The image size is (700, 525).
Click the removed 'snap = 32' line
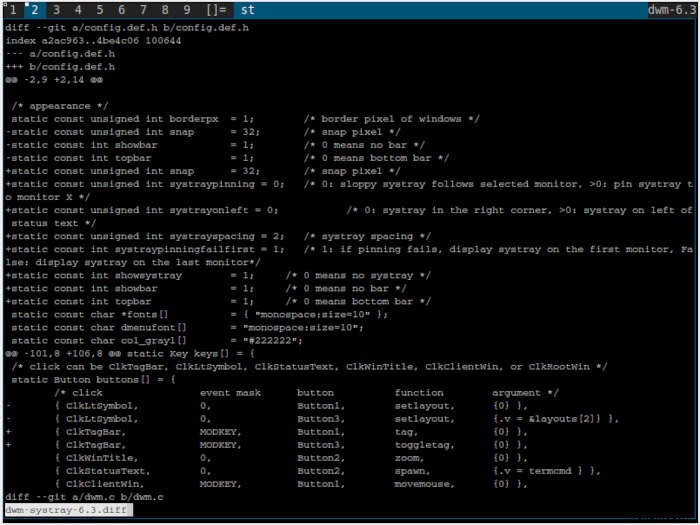(x=203, y=132)
